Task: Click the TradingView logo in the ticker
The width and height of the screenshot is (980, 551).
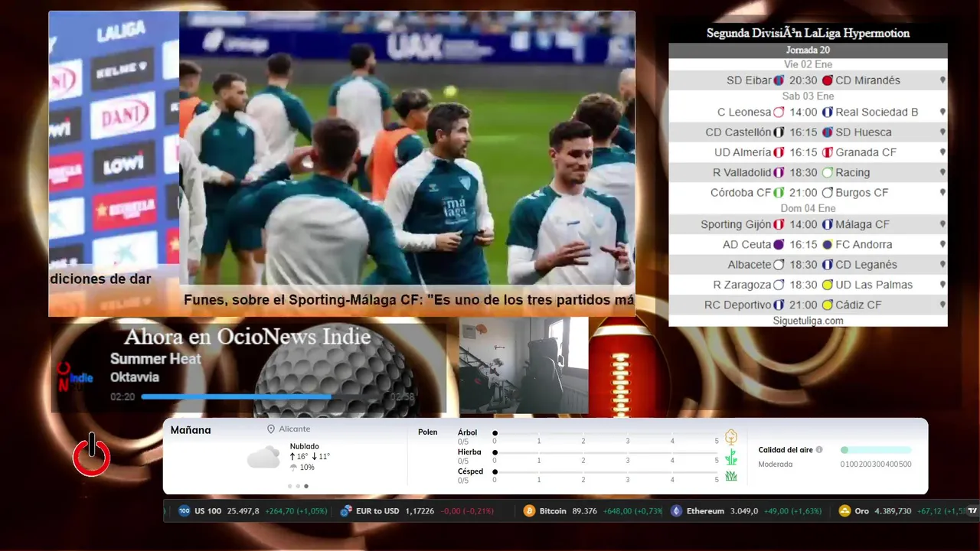Action: tap(972, 510)
